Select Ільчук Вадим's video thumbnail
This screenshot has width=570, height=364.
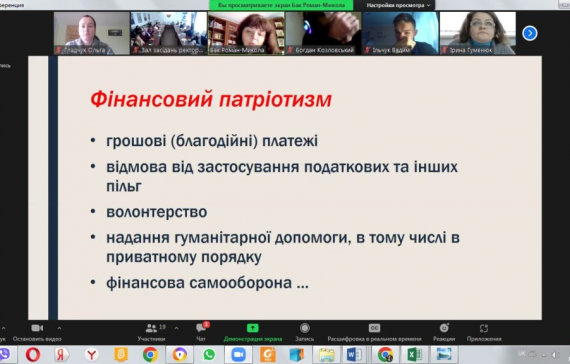[x=400, y=33]
